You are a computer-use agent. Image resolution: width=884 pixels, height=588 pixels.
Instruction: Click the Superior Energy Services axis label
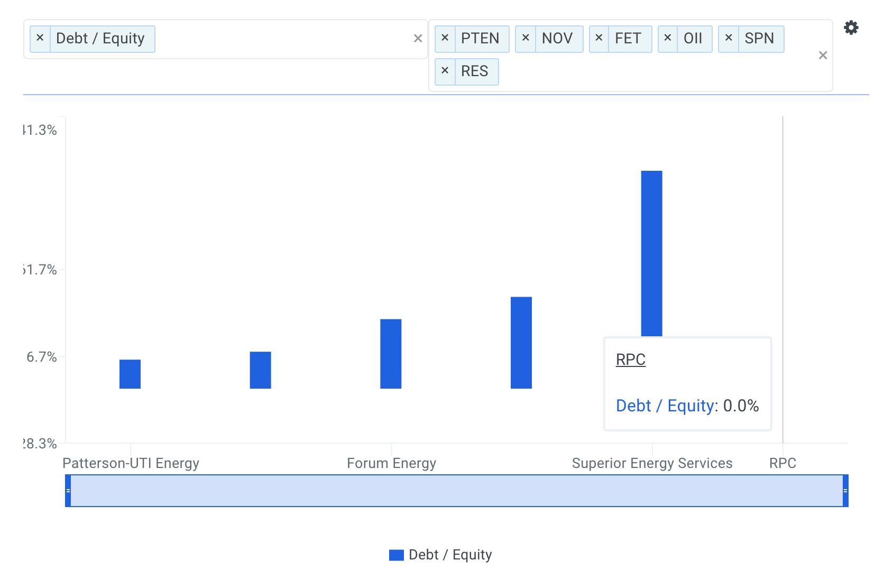point(652,463)
